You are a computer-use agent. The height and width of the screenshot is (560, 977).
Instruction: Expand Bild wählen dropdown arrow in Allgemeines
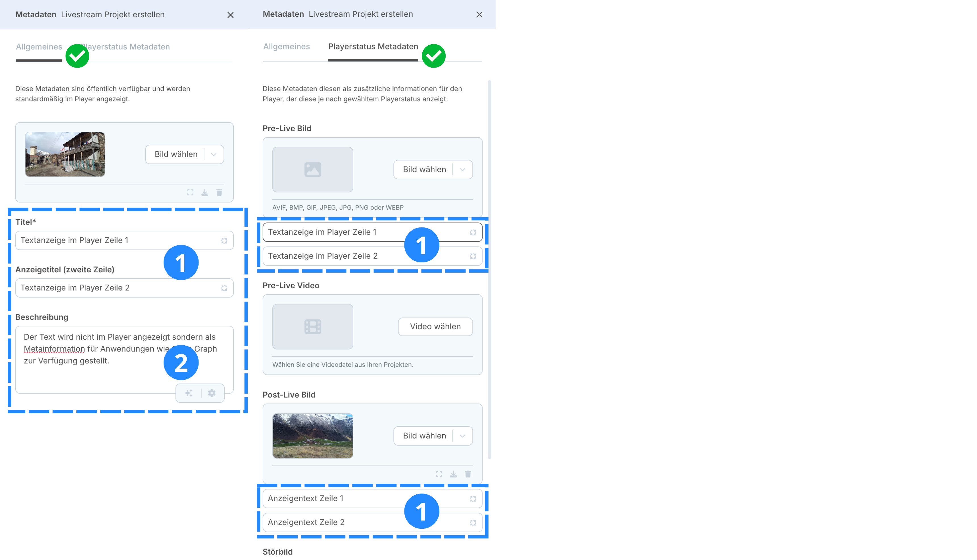coord(214,154)
